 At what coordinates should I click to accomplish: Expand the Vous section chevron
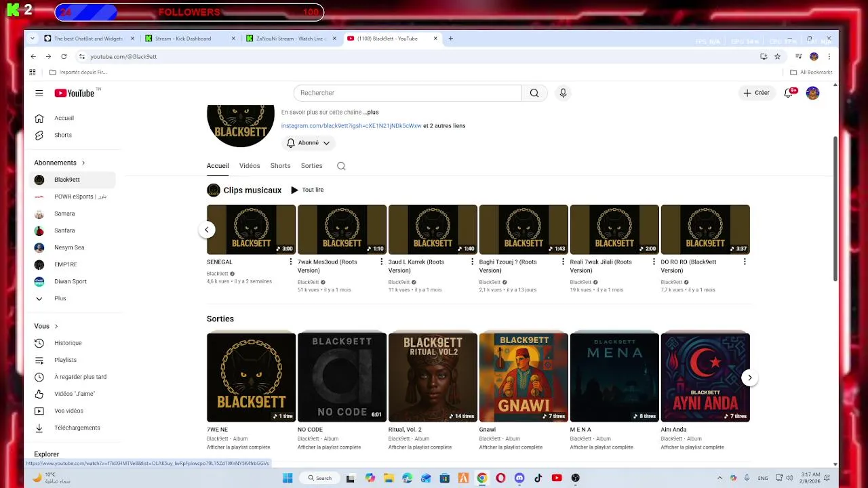(x=56, y=326)
